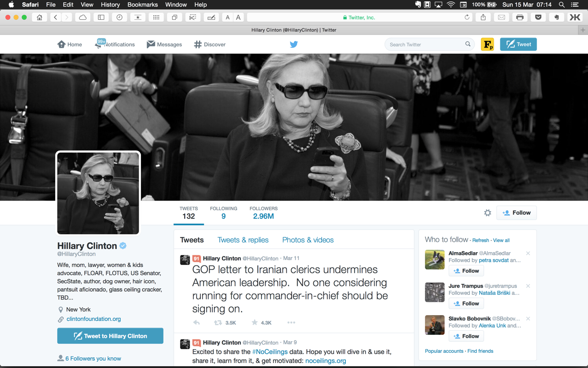
Task: Open Discover in Twitter nav
Action: pos(209,45)
